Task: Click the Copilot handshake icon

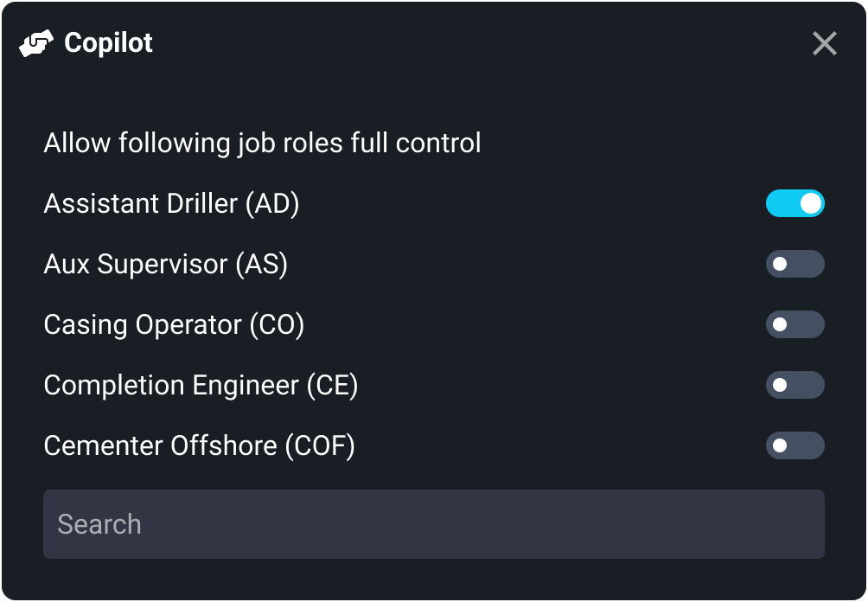Action: tap(35, 42)
